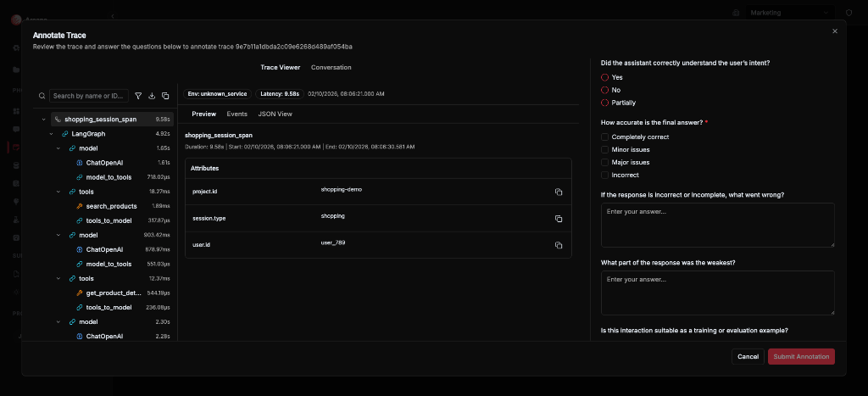Select 'Yes' for user intent question
Viewport: 868px width, 396px height.
[x=604, y=77]
